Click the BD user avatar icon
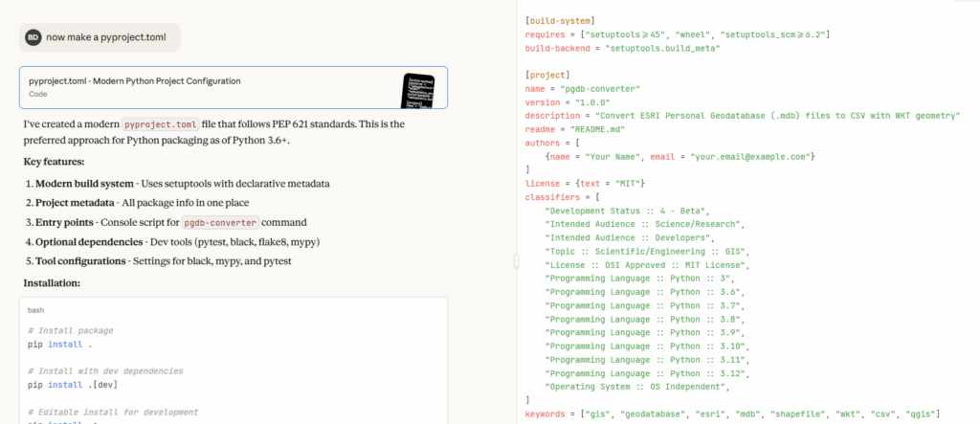This screenshot has width=980, height=424. pyautogui.click(x=33, y=37)
